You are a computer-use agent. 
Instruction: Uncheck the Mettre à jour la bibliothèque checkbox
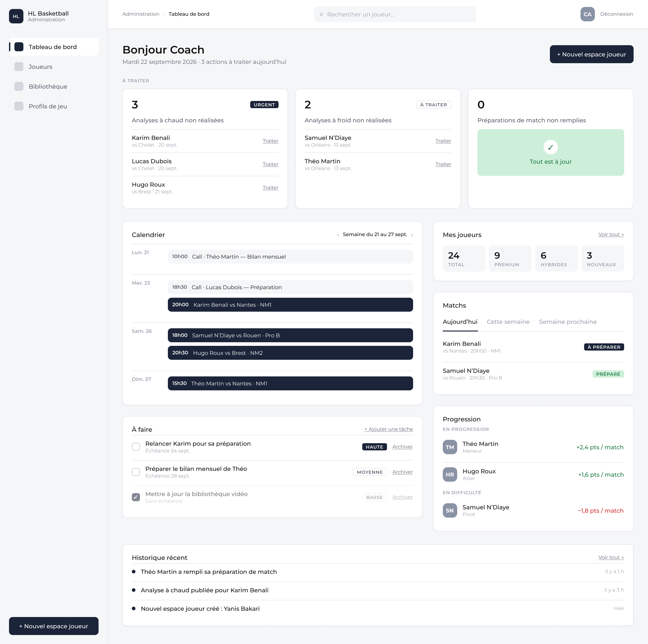(x=136, y=497)
